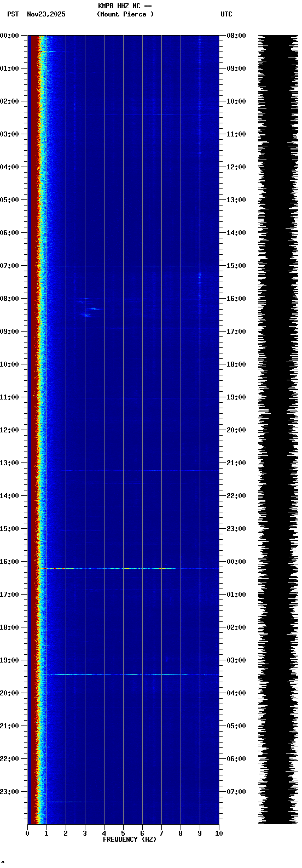The image size is (302, 868).
Task: Click the 16:00 PST time label
Action: click(9, 562)
